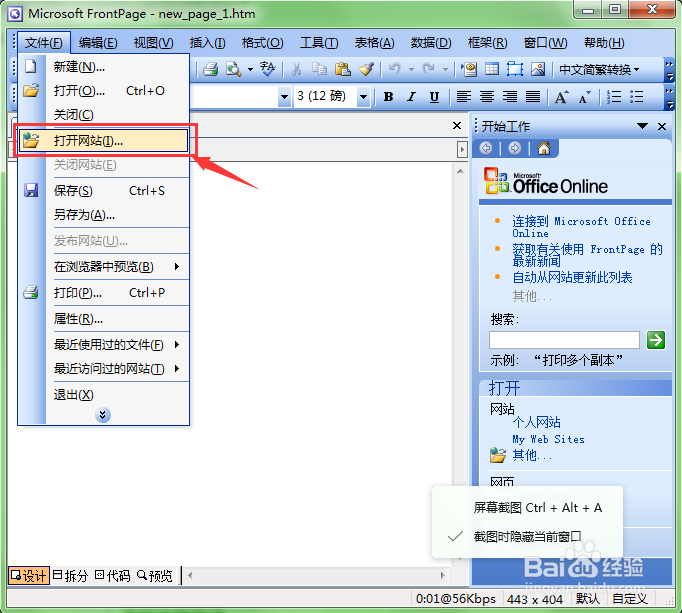682x613 pixels.
Task: Close the 开始工作 task pane
Action: 662,126
